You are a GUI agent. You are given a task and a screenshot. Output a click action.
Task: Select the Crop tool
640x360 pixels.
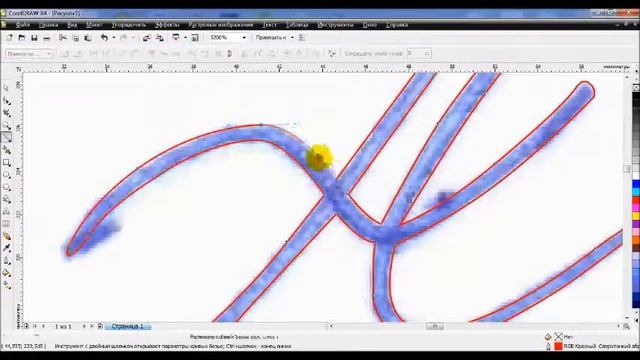tap(7, 113)
